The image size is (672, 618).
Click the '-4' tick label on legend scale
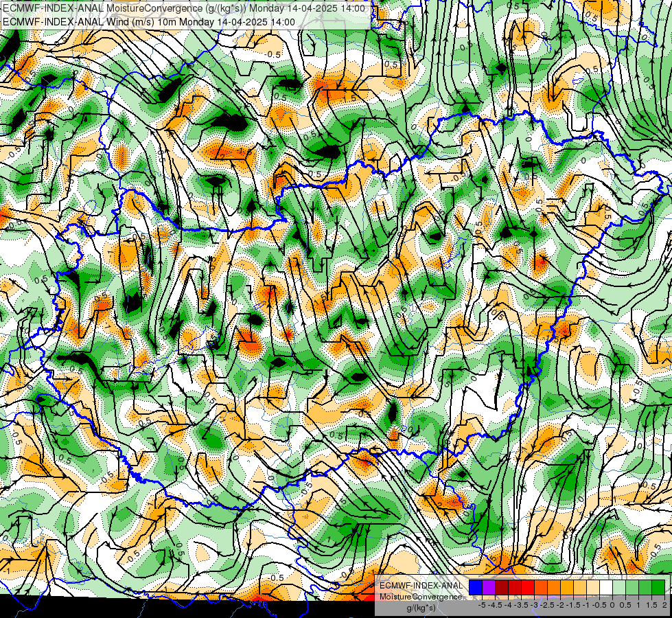coord(508,605)
